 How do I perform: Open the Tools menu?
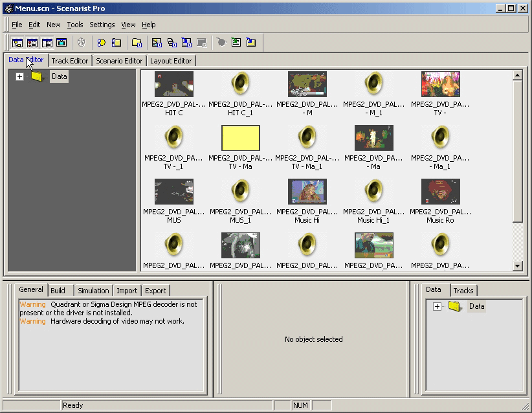pyautogui.click(x=75, y=25)
